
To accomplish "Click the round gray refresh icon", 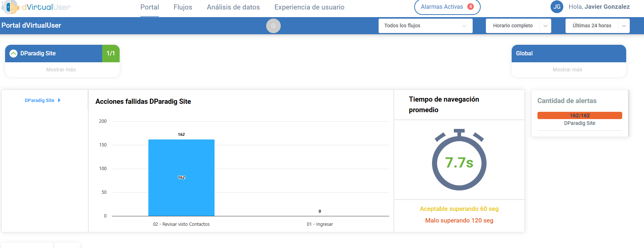I will click(273, 26).
